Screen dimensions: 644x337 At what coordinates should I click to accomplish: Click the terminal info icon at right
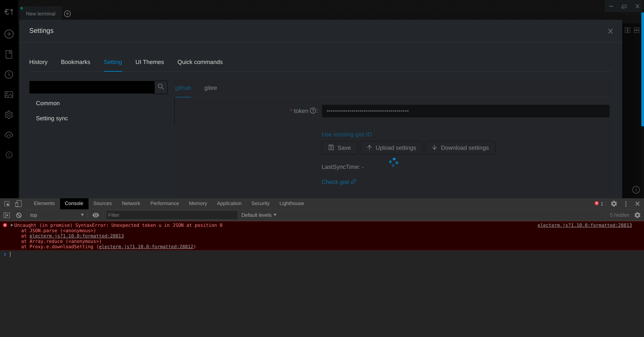pos(636,190)
